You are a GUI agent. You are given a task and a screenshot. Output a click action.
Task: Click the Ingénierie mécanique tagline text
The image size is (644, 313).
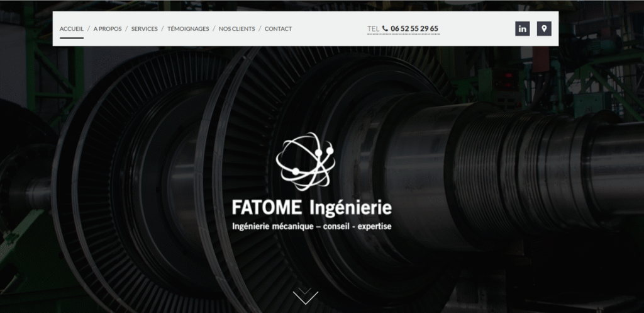tap(311, 226)
